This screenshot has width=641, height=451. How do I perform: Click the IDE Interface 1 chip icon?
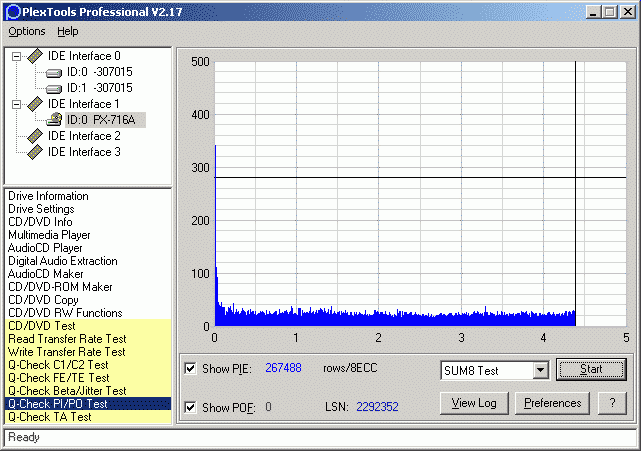coord(35,104)
